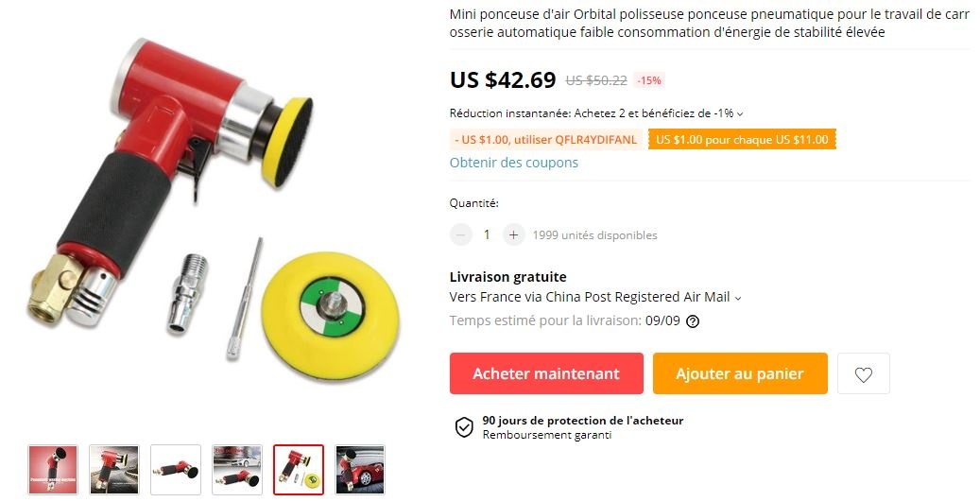Open the Obtenir des coupons link
The image size is (980, 502).
514,163
